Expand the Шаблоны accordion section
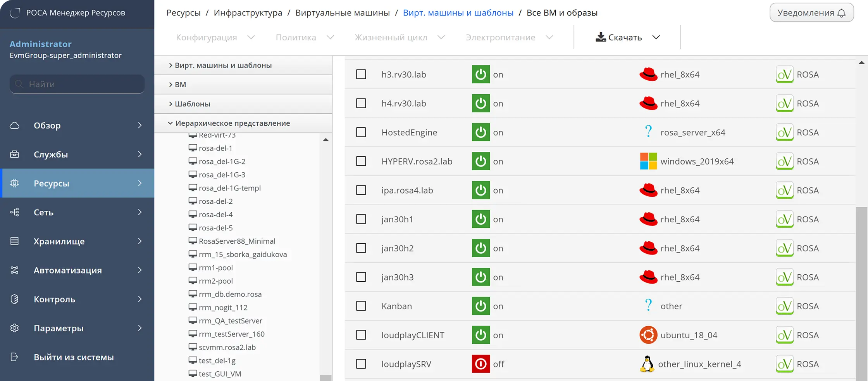Viewport: 868px width, 381px height. 243,104
